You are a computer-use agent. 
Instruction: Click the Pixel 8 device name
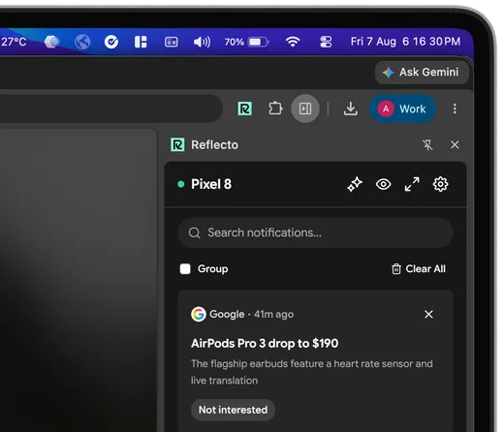tap(211, 184)
